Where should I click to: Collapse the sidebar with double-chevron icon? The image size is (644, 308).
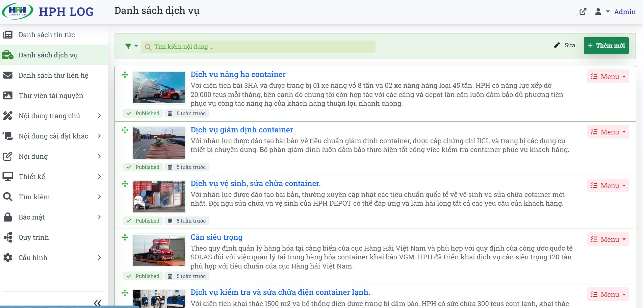coord(98,302)
